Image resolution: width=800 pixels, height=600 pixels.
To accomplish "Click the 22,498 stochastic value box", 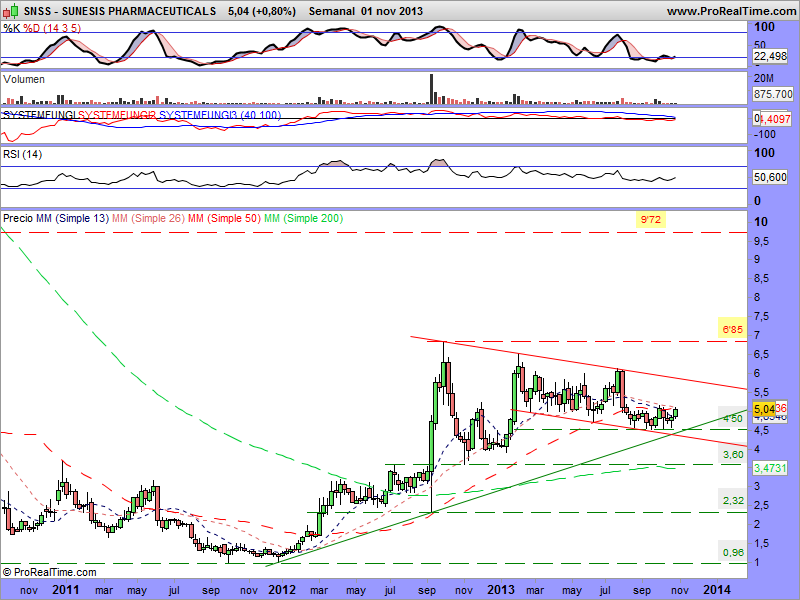I will [x=770, y=56].
